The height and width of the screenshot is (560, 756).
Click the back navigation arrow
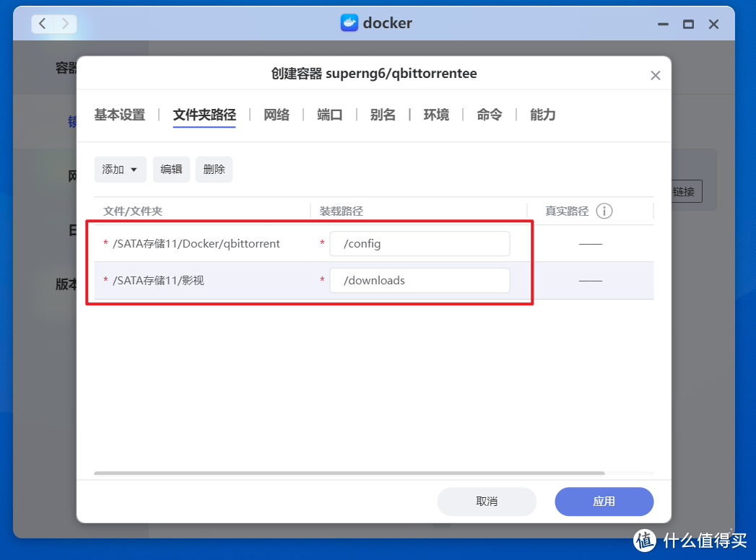tap(43, 24)
